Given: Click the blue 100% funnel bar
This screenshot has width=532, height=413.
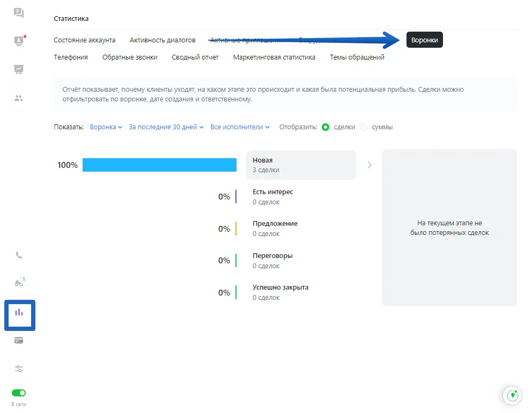Looking at the screenshot, I should tap(159, 165).
